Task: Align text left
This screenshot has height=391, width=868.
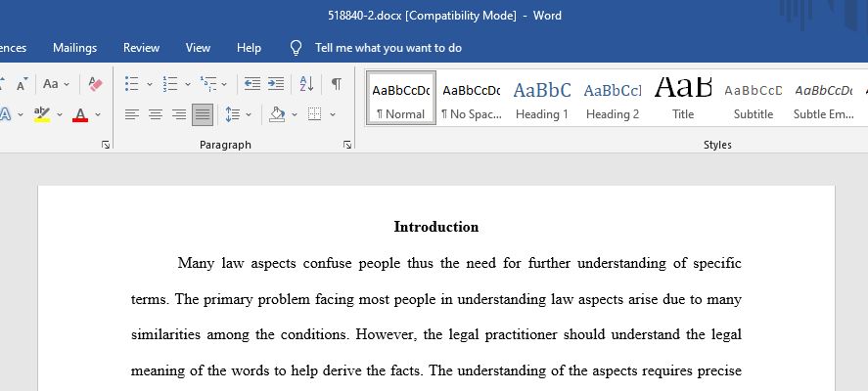Action: pyautogui.click(x=132, y=114)
